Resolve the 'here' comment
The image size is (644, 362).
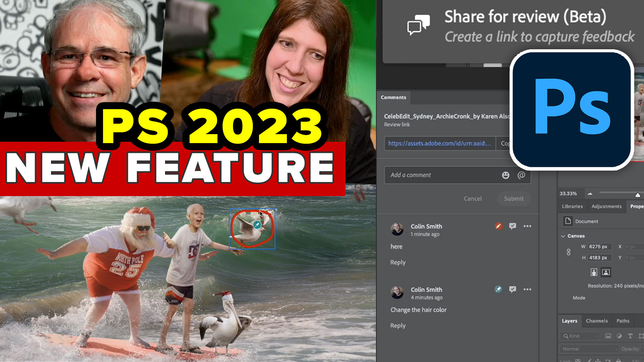click(x=513, y=226)
